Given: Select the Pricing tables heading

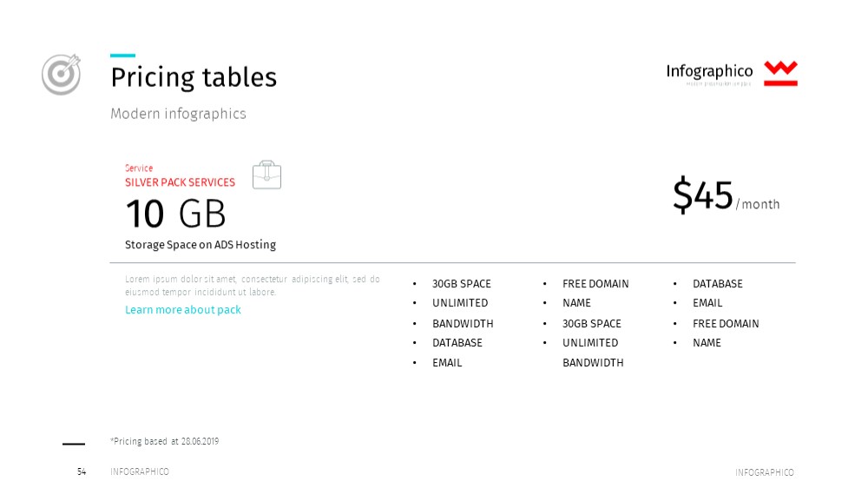Looking at the screenshot, I should 194,77.
